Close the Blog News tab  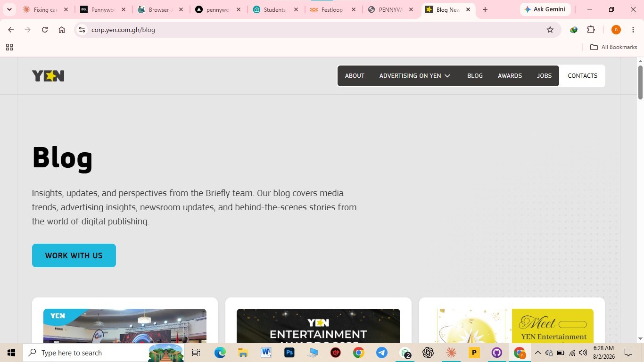468,9
